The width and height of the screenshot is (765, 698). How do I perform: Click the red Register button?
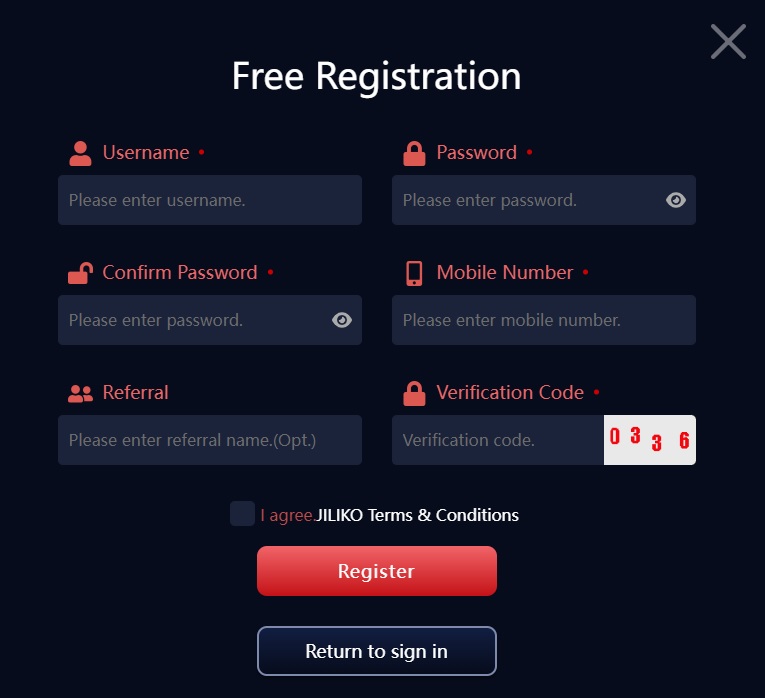377,571
